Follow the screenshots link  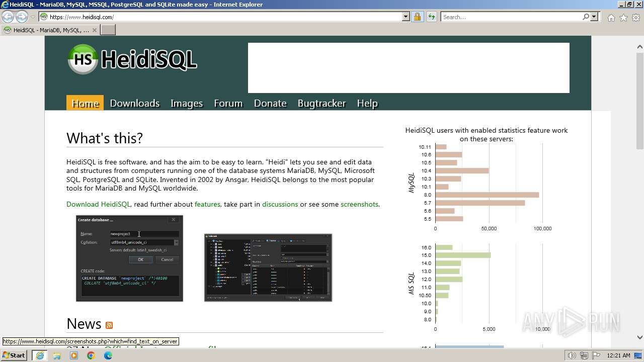coord(359,204)
